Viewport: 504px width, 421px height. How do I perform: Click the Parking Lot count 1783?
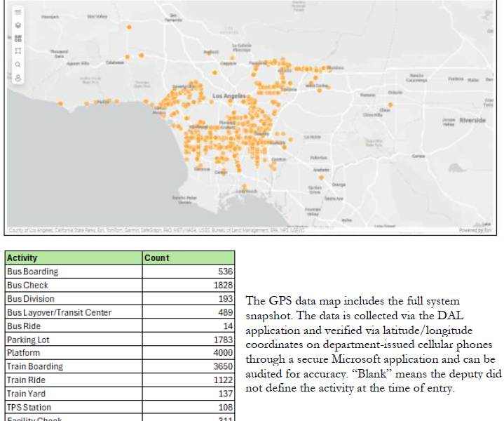pos(223,340)
